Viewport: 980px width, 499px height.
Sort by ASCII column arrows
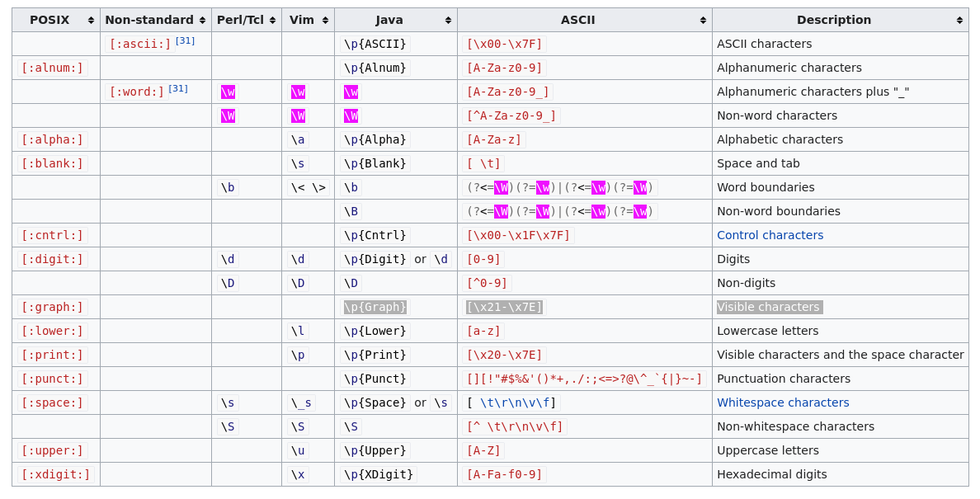coord(703,20)
